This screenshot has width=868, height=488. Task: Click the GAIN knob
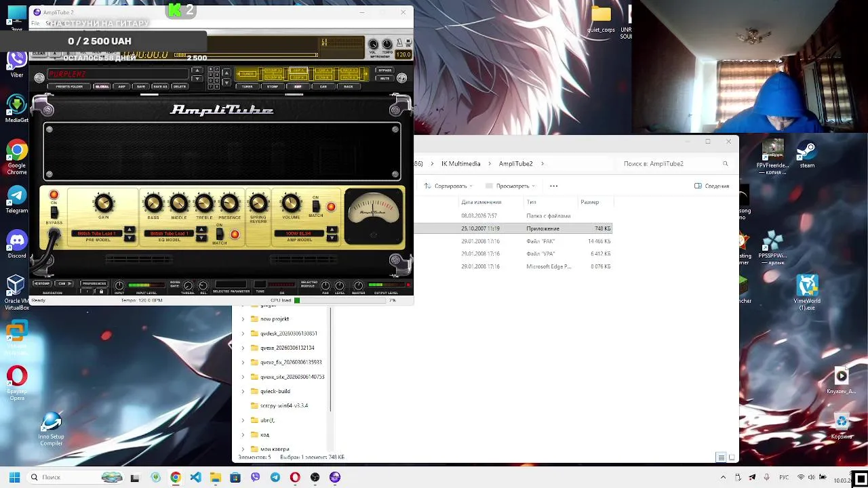(x=104, y=203)
